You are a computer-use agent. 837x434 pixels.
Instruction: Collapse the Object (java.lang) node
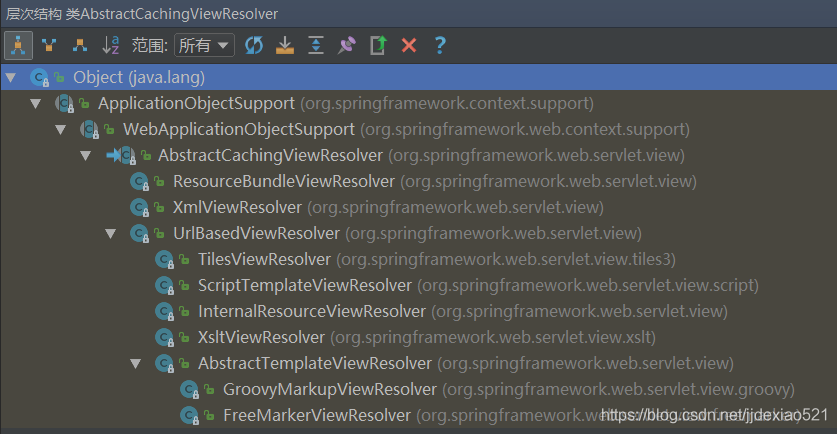(x=11, y=78)
